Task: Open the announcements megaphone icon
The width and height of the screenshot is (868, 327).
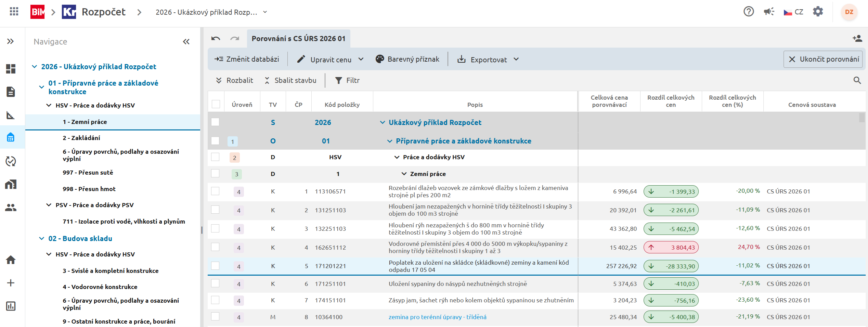Action: 769,12
